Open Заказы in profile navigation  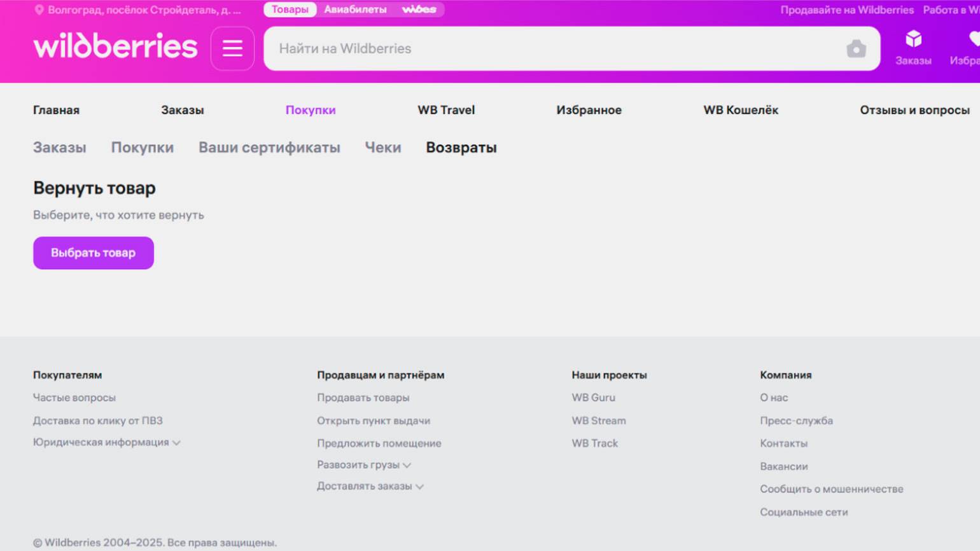[x=182, y=110]
